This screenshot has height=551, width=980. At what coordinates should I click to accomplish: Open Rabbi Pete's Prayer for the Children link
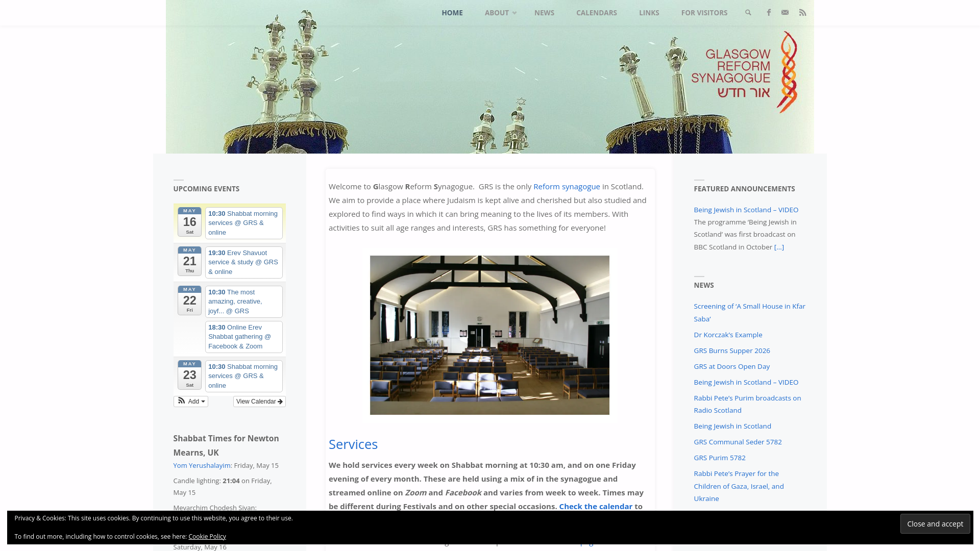(x=739, y=486)
